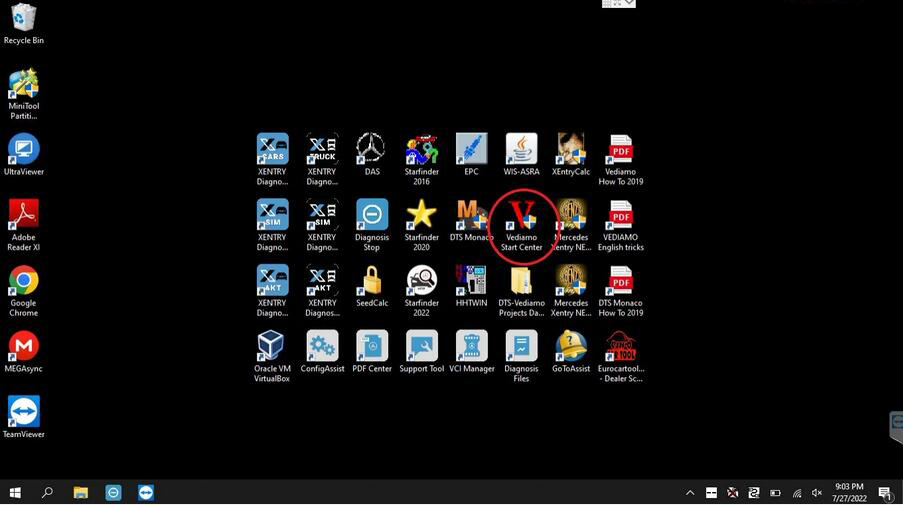The height and width of the screenshot is (505, 903).
Task: Open the notification center icon
Action: pos(885,493)
